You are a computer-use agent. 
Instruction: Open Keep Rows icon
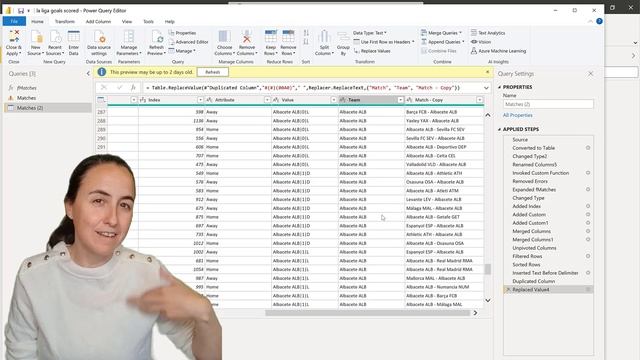point(270,37)
